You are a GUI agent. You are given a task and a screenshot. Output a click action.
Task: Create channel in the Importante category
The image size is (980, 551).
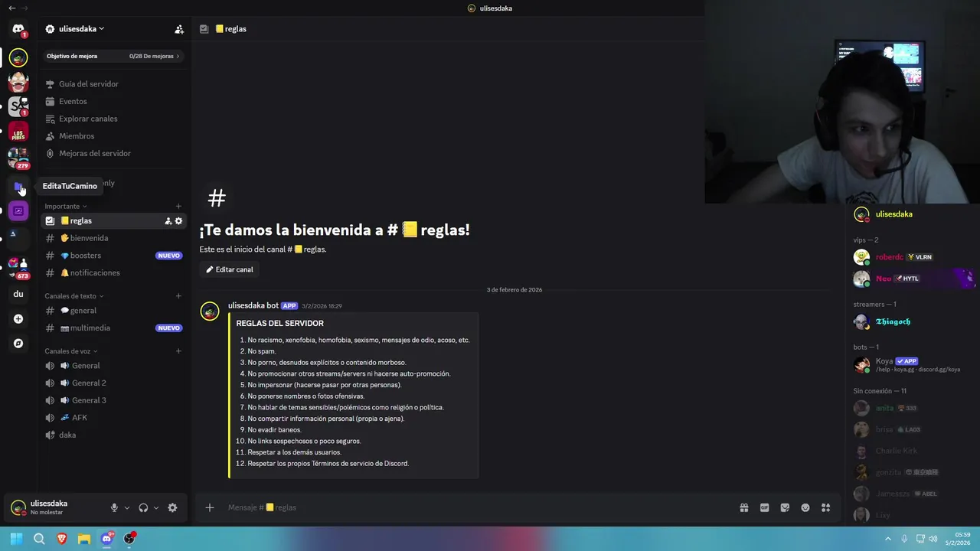(x=178, y=207)
